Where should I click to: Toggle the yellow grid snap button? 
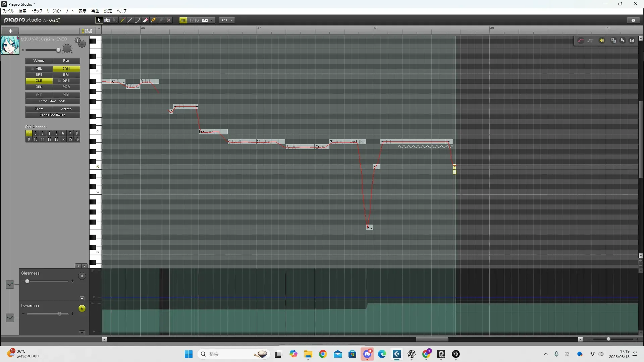click(183, 20)
